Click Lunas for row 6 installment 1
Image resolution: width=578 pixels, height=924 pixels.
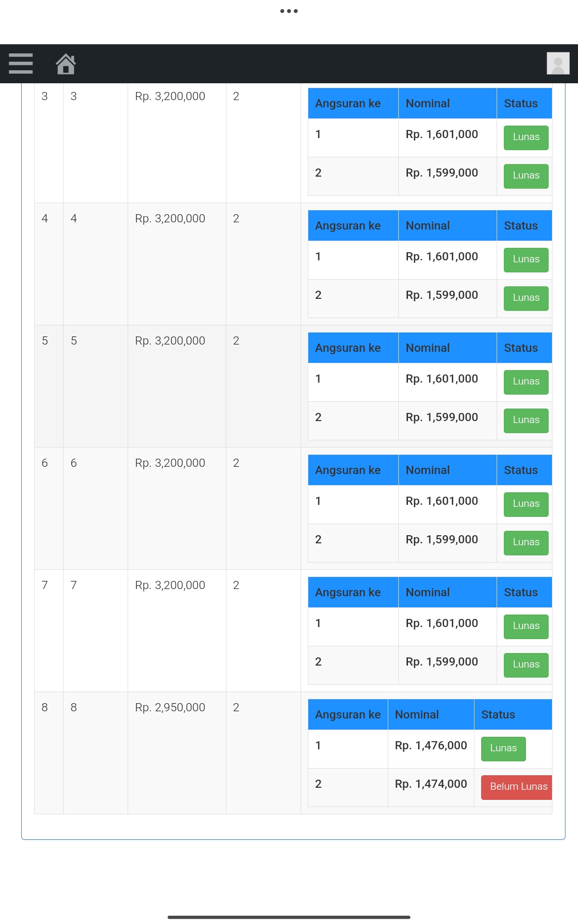[x=526, y=504]
